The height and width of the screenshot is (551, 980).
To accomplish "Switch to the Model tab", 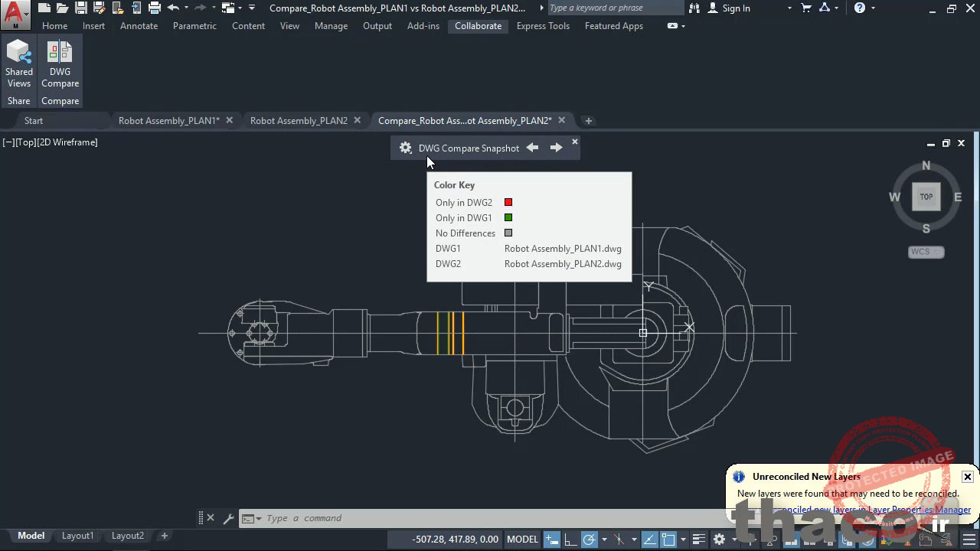I will (x=31, y=536).
